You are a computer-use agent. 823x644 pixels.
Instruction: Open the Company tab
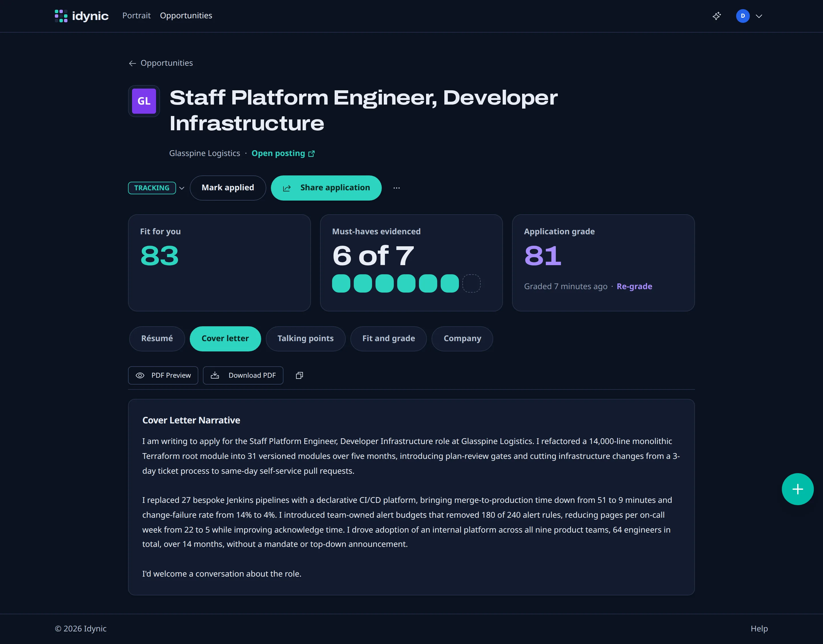tap(462, 339)
